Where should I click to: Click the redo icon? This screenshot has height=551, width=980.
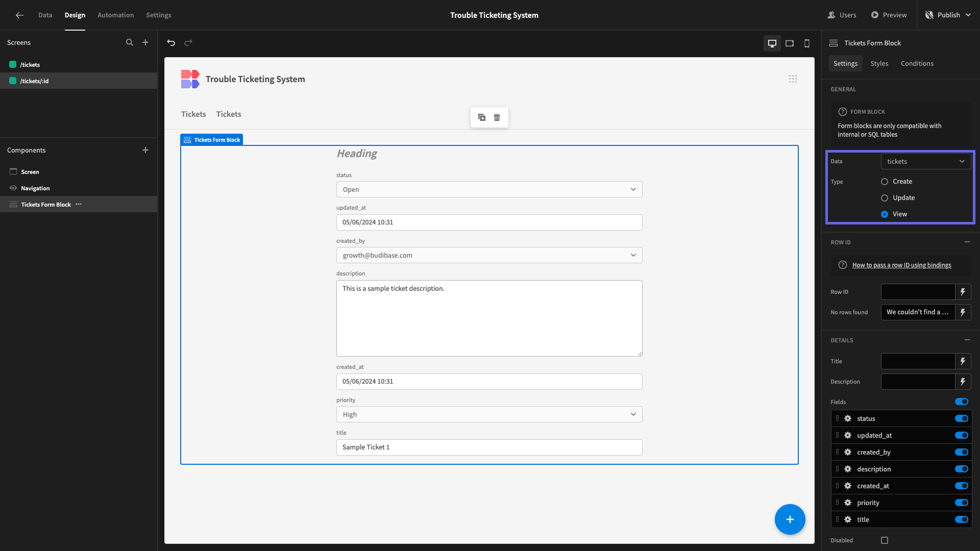coord(188,43)
